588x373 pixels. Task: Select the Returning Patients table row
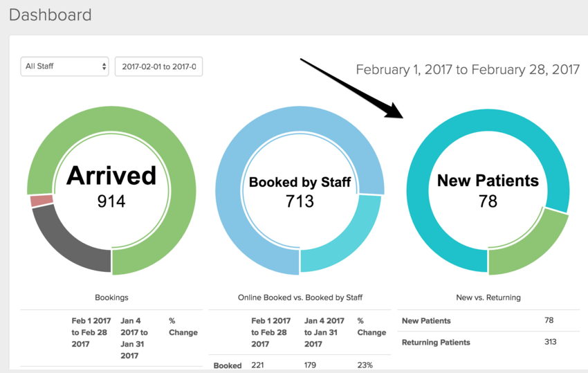coord(488,342)
